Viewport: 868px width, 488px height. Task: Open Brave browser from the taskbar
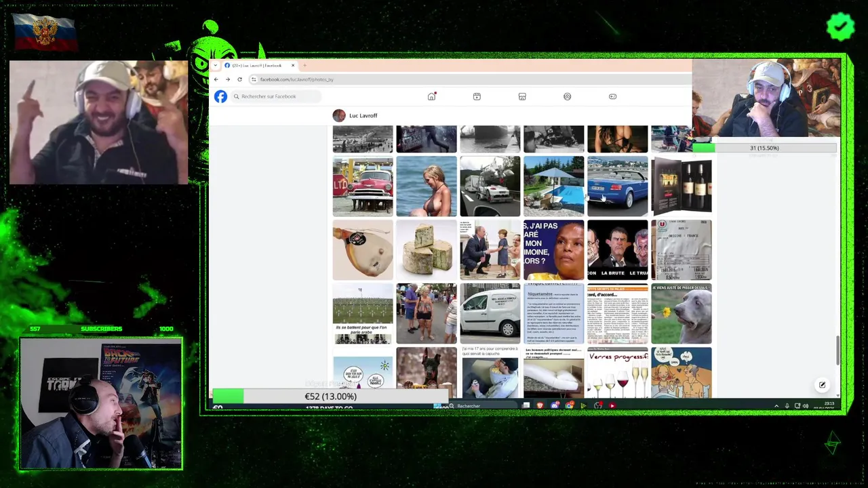point(540,406)
